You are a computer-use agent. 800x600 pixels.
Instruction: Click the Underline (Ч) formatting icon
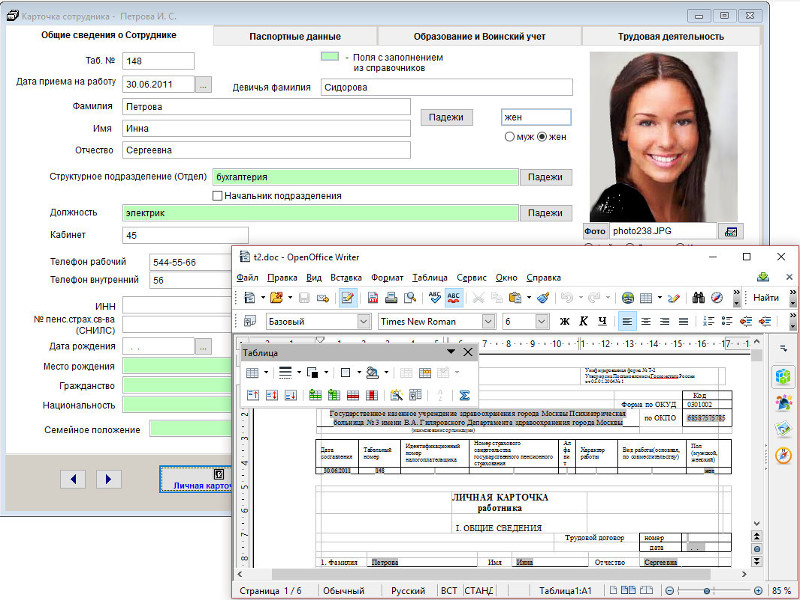tap(601, 321)
